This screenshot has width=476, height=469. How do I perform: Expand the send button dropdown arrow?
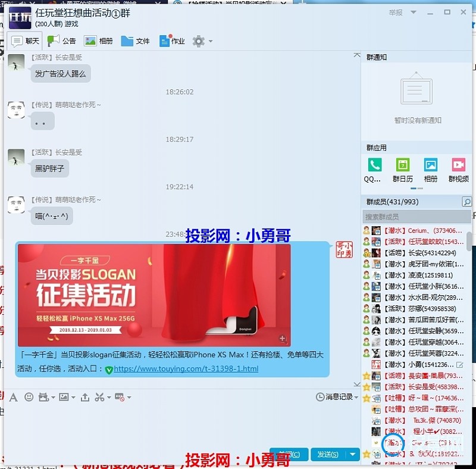(x=353, y=455)
